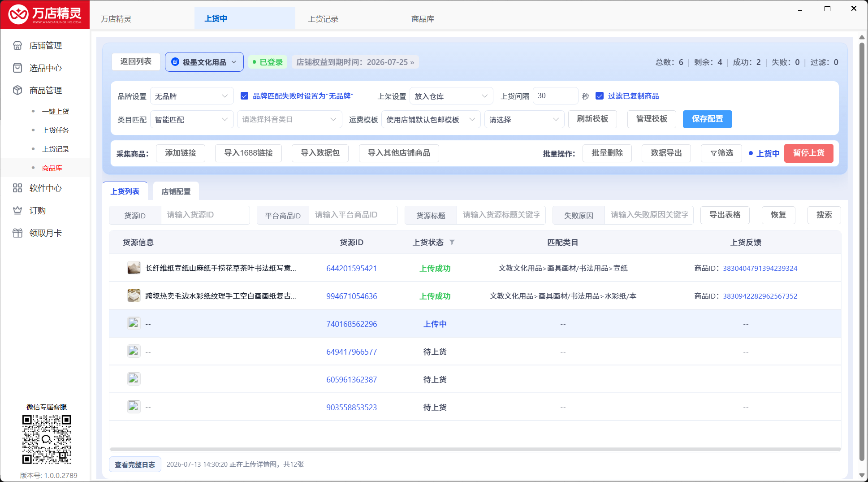Screen dimensions: 868x482
Task: Click the 返回列表 button
Action: 136,61
